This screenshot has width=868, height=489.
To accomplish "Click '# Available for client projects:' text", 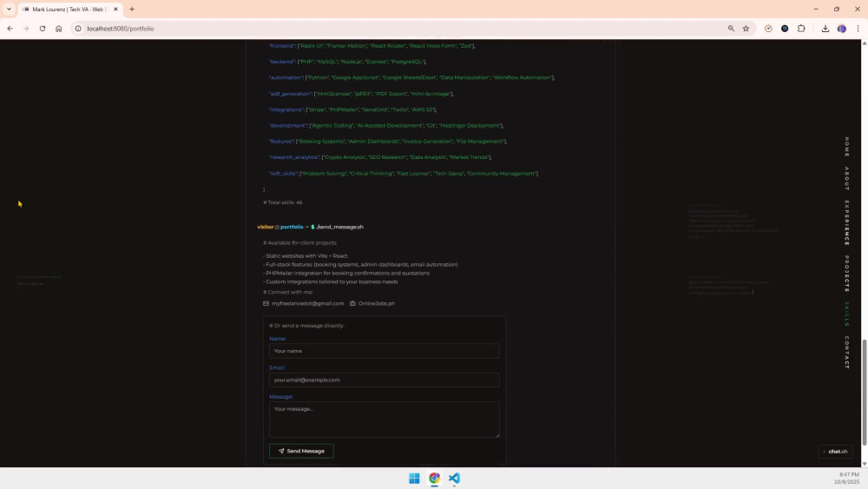I will click(300, 242).
